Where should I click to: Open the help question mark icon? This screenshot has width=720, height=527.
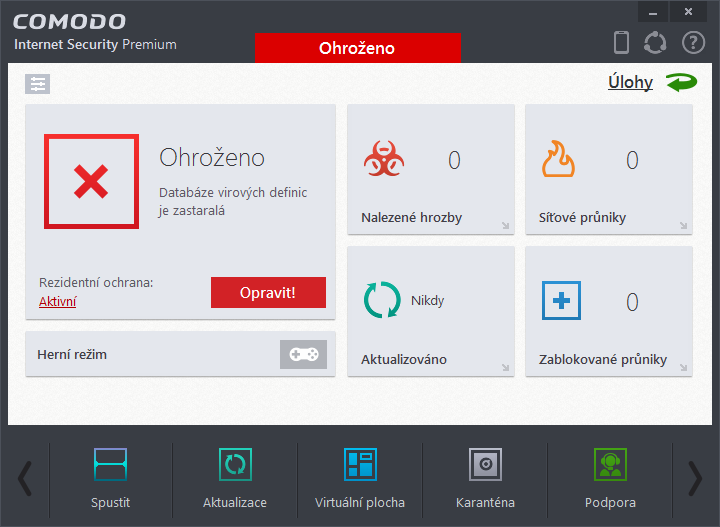pyautogui.click(x=693, y=43)
